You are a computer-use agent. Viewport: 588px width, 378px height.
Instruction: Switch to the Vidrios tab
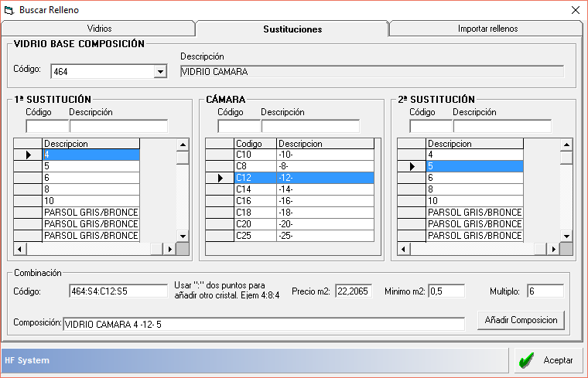[99, 29]
